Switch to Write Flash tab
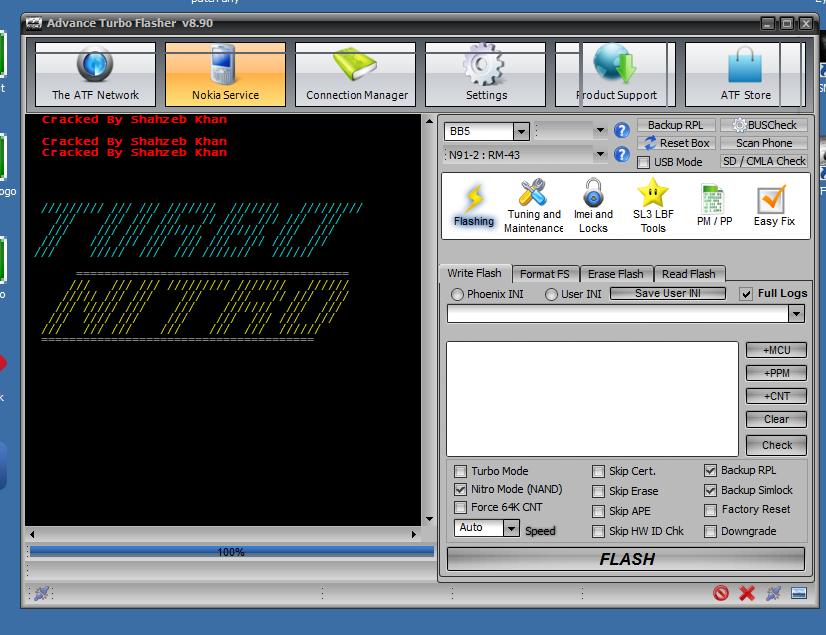The height and width of the screenshot is (635, 826). click(x=474, y=273)
